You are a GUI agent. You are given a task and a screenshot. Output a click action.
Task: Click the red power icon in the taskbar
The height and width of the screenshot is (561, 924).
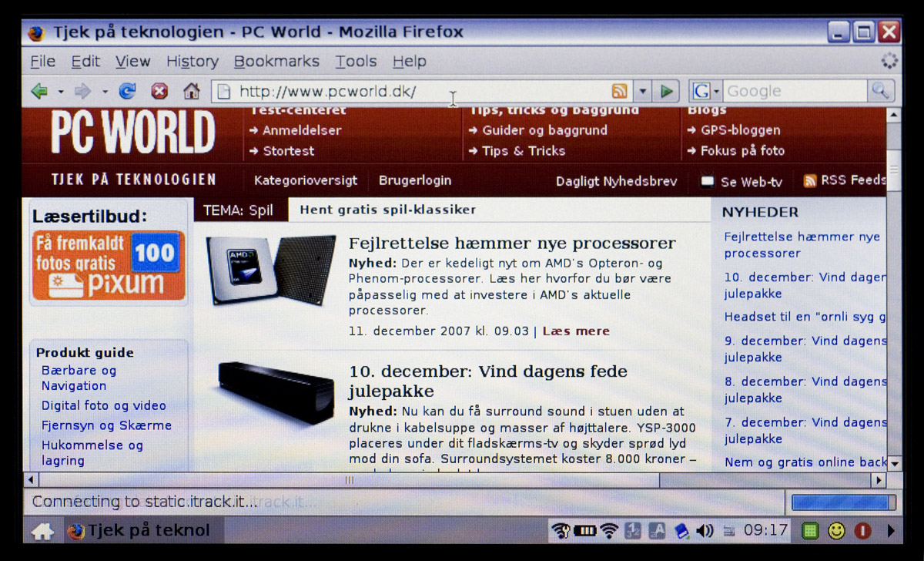[x=862, y=531]
